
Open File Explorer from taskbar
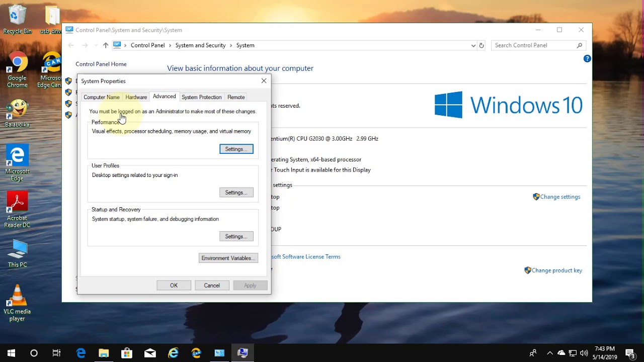(104, 353)
